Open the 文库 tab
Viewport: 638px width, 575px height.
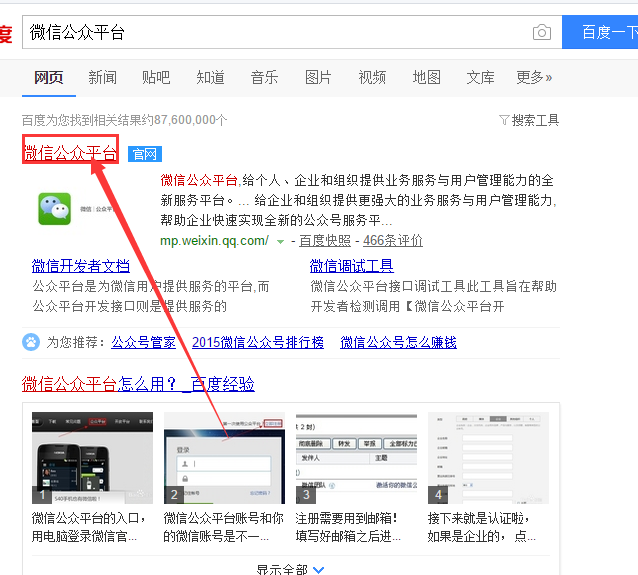pyautogui.click(x=481, y=77)
